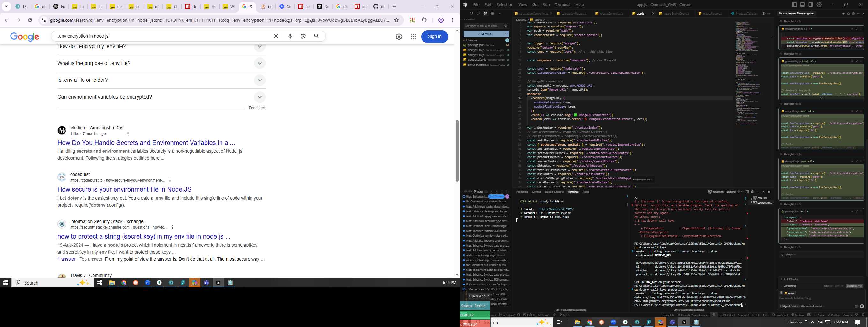This screenshot has width=868, height=327.
Task: Start a new chat with plus icon
Action: [x=843, y=14]
